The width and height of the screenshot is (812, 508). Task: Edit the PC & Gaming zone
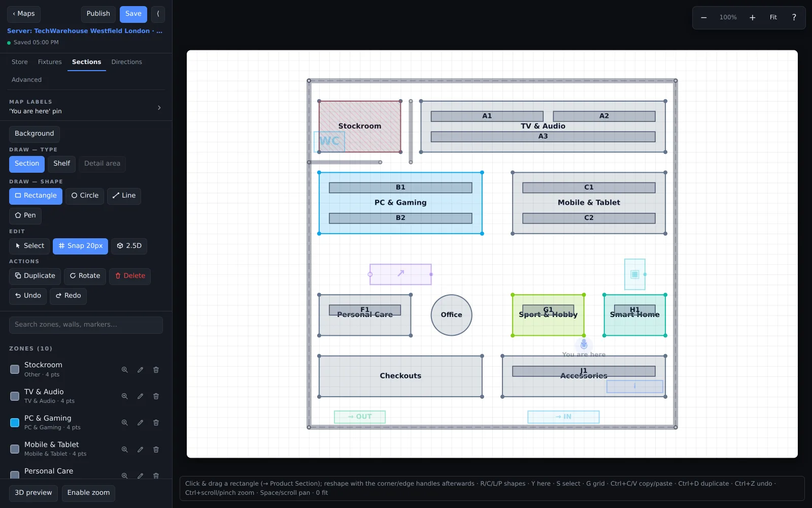(140, 423)
